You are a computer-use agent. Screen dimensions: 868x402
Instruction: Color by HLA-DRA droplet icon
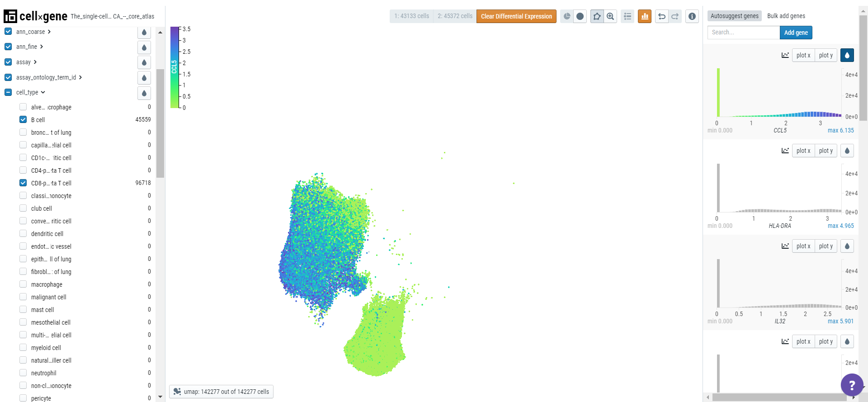(847, 151)
